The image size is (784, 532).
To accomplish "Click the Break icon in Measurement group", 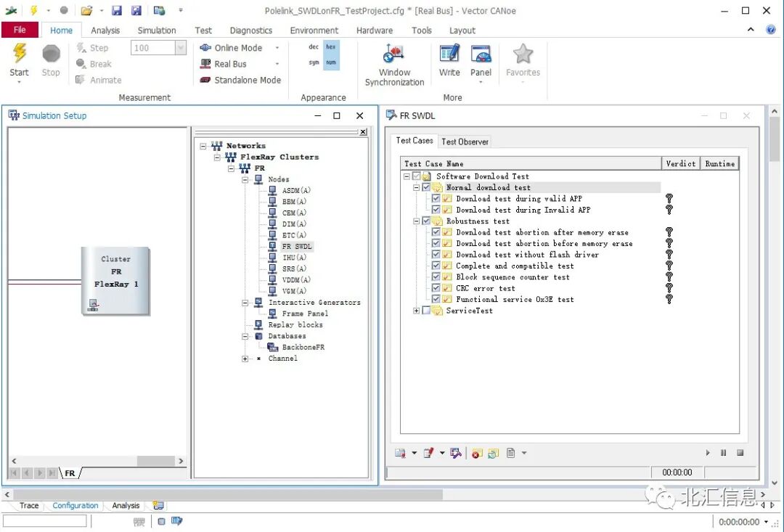I will click(x=81, y=64).
